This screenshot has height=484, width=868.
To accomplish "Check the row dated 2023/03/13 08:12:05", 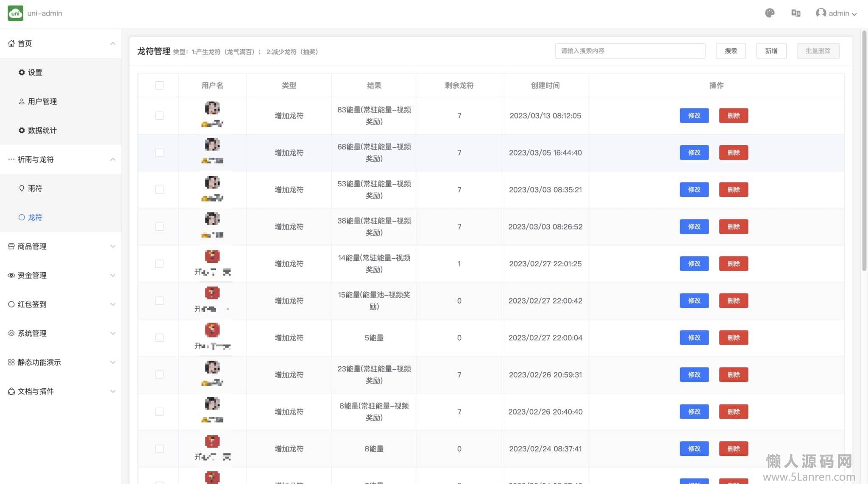I will [159, 116].
